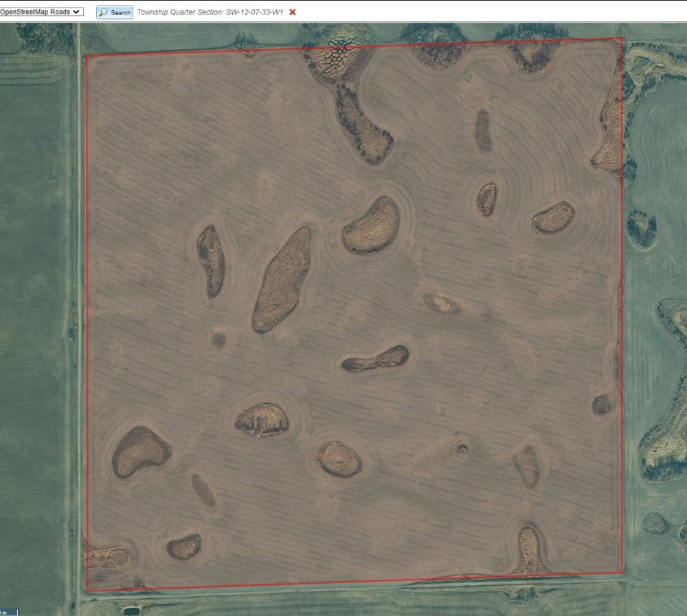Click the top-right corner of red boundary
The height and width of the screenshot is (616, 687).
tap(622, 38)
